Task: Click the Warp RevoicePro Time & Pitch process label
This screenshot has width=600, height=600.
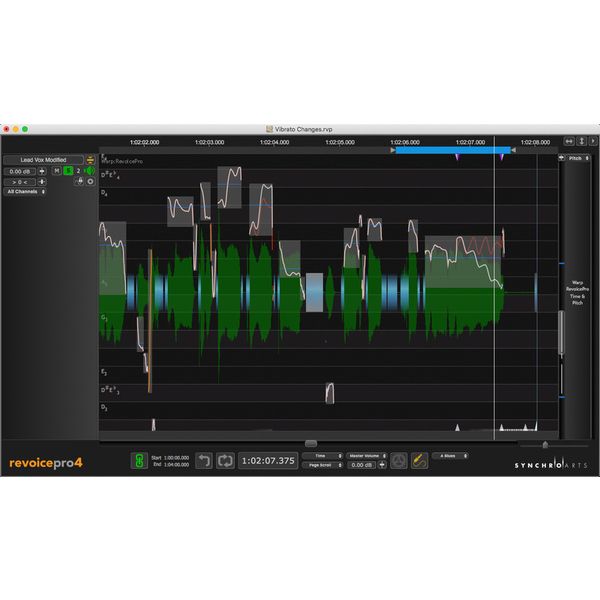Action: click(x=577, y=292)
